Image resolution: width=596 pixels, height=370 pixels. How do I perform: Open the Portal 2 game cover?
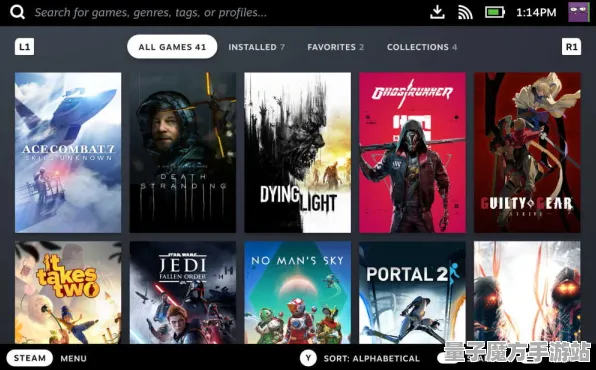412,292
